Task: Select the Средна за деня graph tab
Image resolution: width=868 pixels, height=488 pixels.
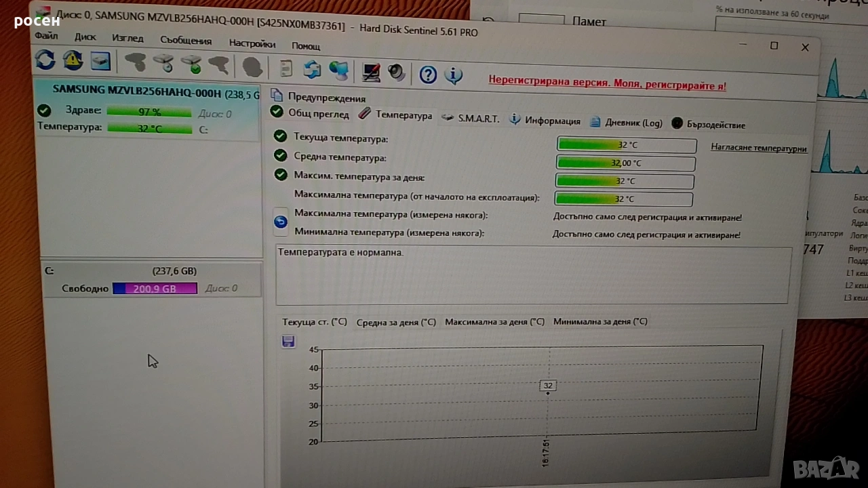Action: [396, 323]
